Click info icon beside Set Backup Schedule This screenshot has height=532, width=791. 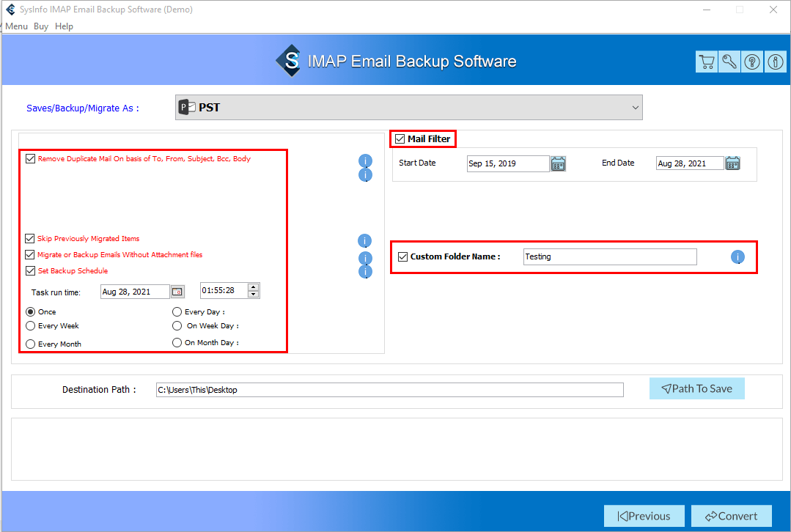[x=365, y=272]
